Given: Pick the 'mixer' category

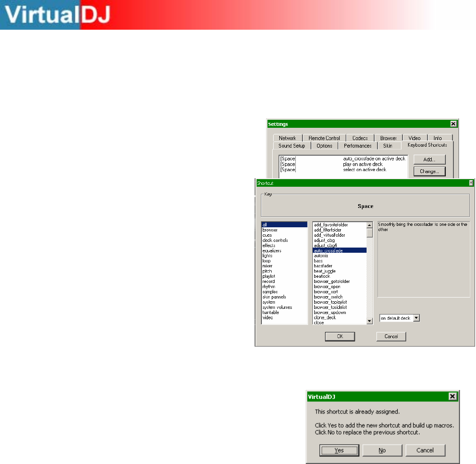Looking at the screenshot, I should (x=284, y=266).
